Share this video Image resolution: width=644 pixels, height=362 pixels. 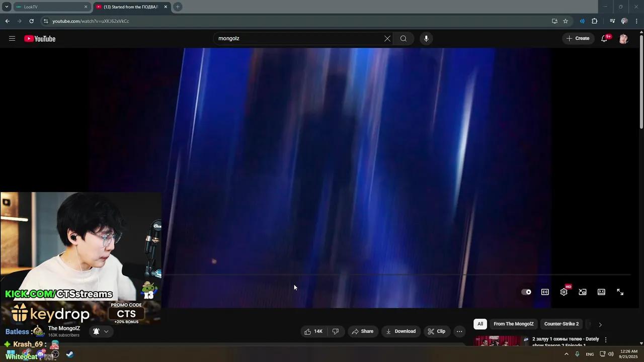[362, 331]
